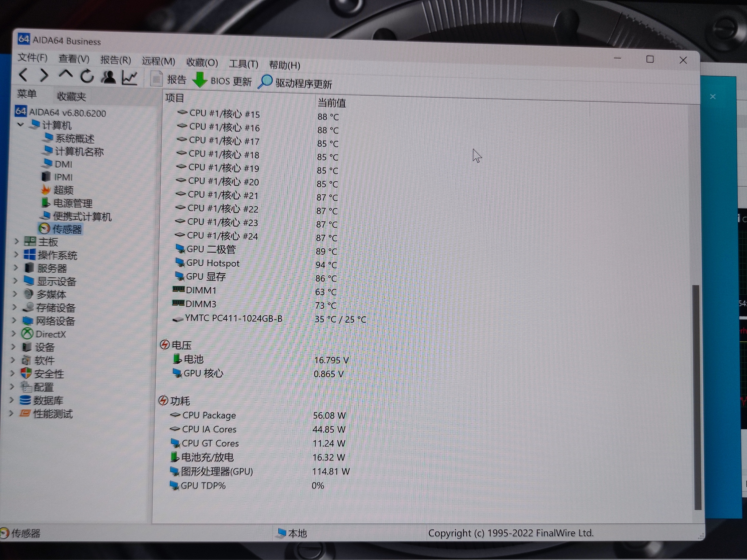Expand the 主板 tree node

[x=16, y=241]
